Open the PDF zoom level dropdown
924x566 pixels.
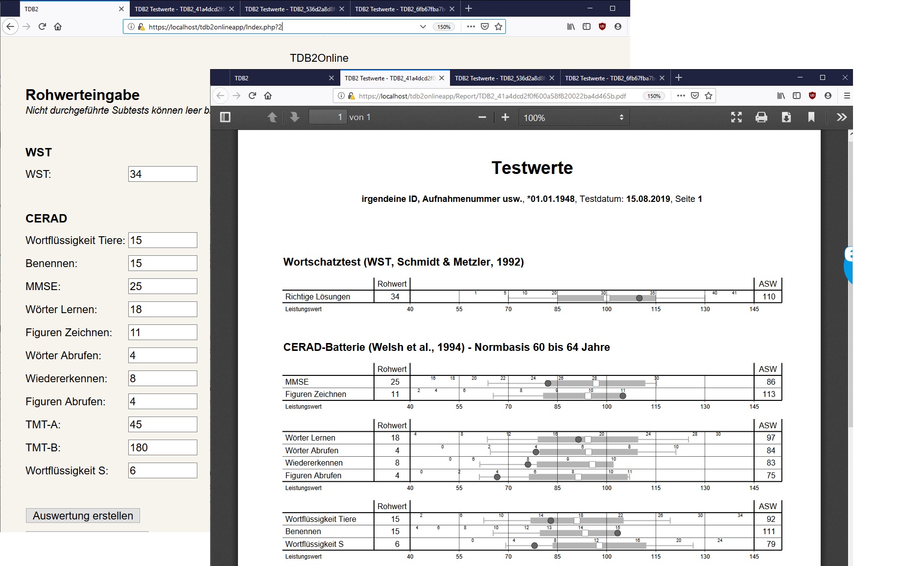click(x=573, y=117)
